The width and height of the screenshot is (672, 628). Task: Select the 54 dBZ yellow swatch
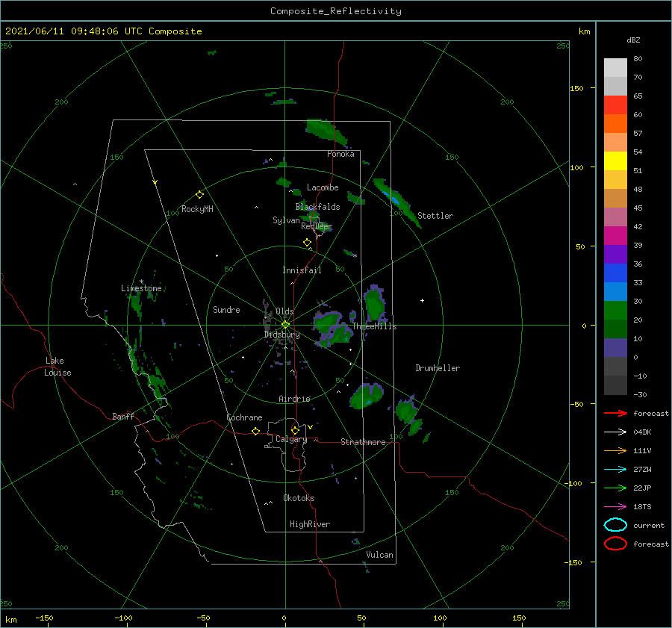(615, 161)
